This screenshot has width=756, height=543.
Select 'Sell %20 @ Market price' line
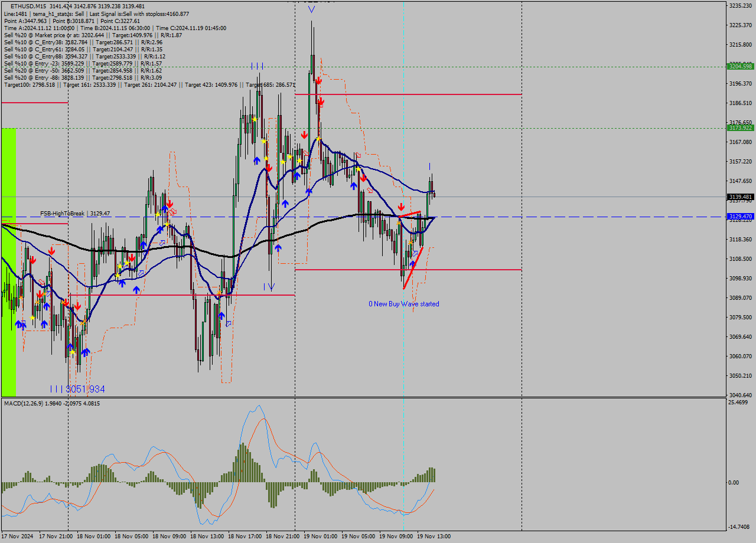[93, 35]
